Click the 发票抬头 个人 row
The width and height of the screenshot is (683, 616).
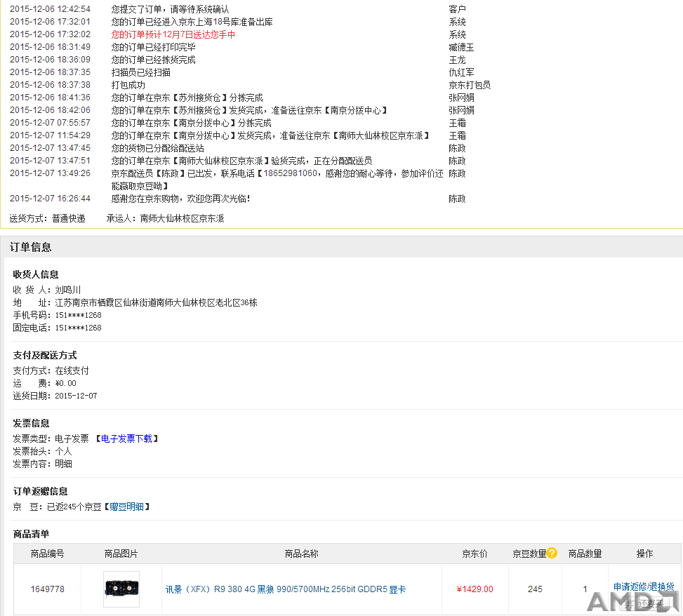click(x=42, y=451)
